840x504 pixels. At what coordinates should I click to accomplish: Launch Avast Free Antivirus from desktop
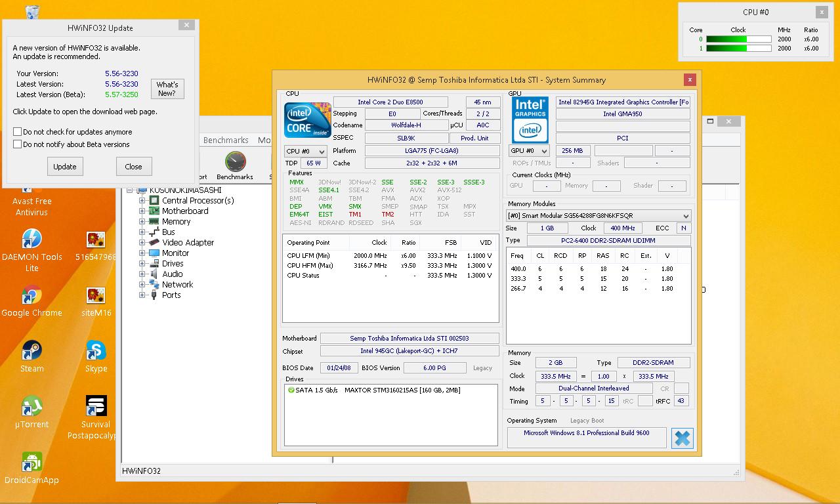click(31, 206)
